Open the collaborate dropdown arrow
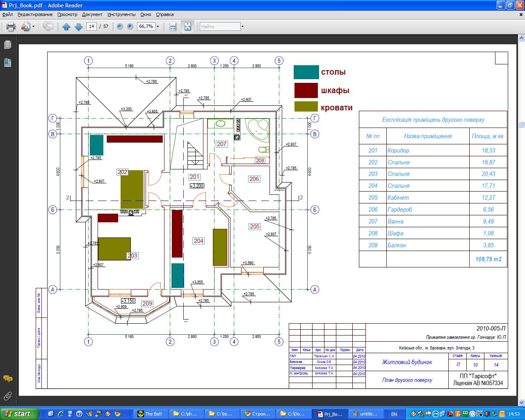Image resolution: width=525 pixels, height=420 pixels. tap(34, 27)
